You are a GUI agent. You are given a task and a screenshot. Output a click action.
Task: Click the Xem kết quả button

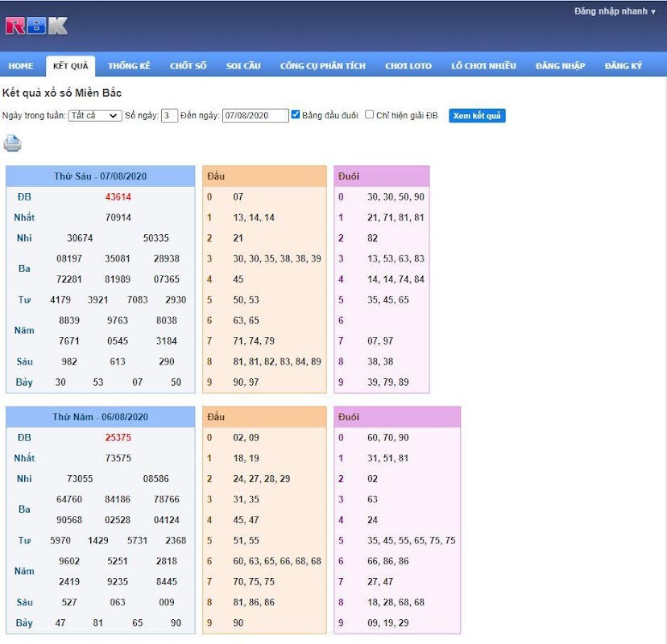(477, 116)
